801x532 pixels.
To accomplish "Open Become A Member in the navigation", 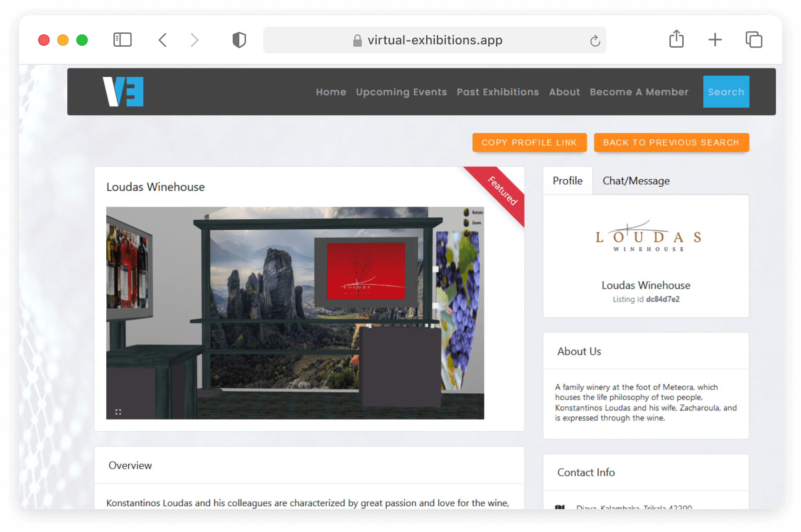I will coord(639,92).
